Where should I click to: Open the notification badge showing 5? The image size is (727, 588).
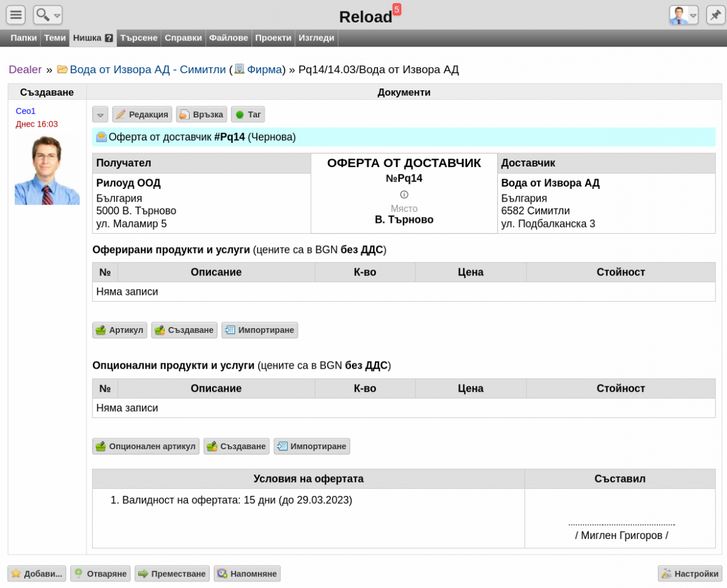[397, 9]
